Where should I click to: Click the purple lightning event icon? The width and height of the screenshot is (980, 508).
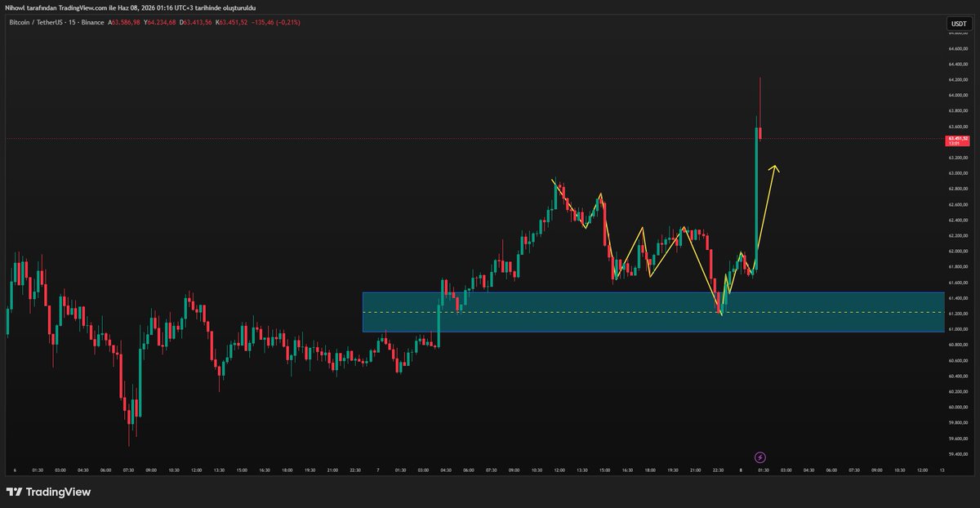[760, 457]
